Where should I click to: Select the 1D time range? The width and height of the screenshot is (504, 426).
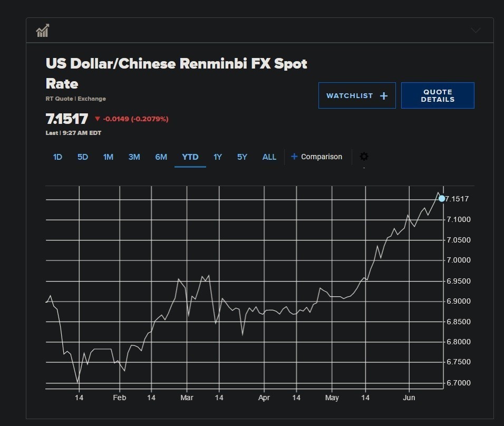point(57,157)
